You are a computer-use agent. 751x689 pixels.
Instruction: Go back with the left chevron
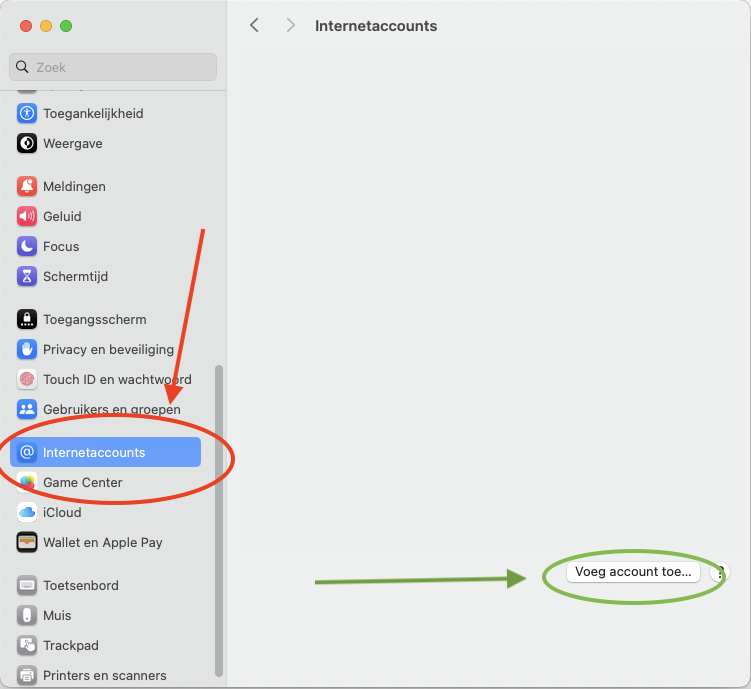(x=254, y=25)
